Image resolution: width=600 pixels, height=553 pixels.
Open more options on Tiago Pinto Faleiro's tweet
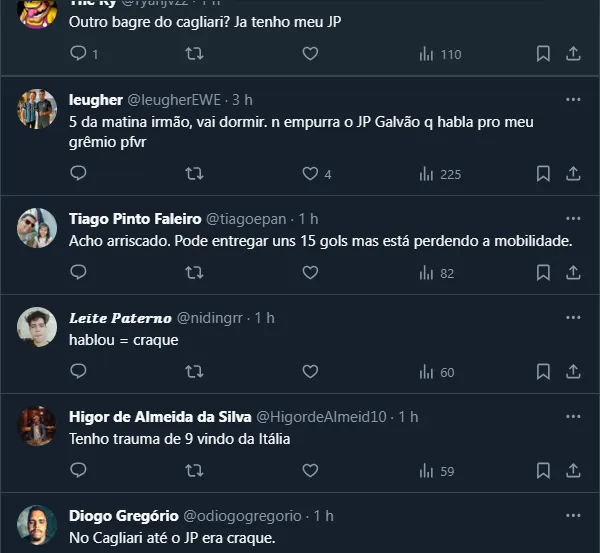pos(573,218)
